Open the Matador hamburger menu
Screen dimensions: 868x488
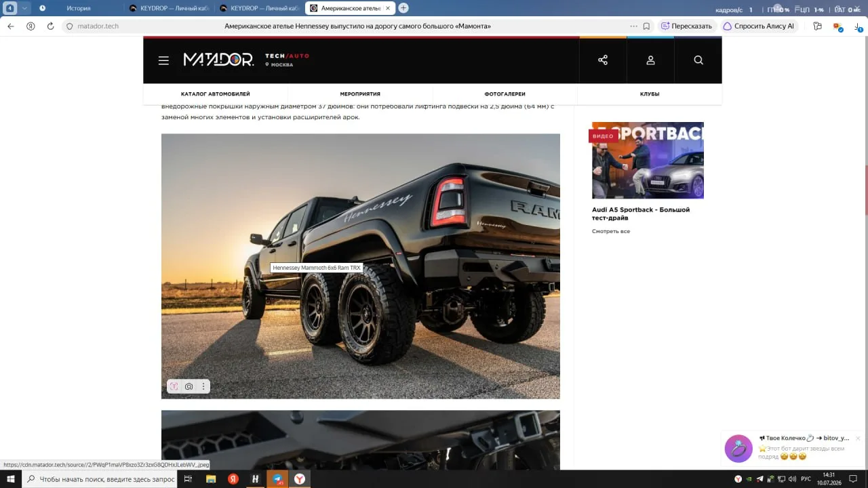(163, 60)
